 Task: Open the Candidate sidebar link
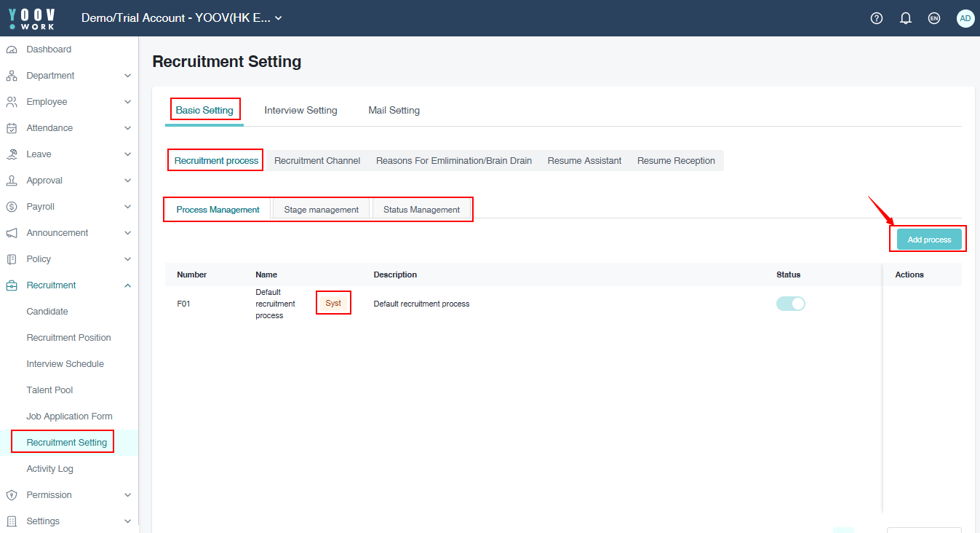(x=47, y=312)
